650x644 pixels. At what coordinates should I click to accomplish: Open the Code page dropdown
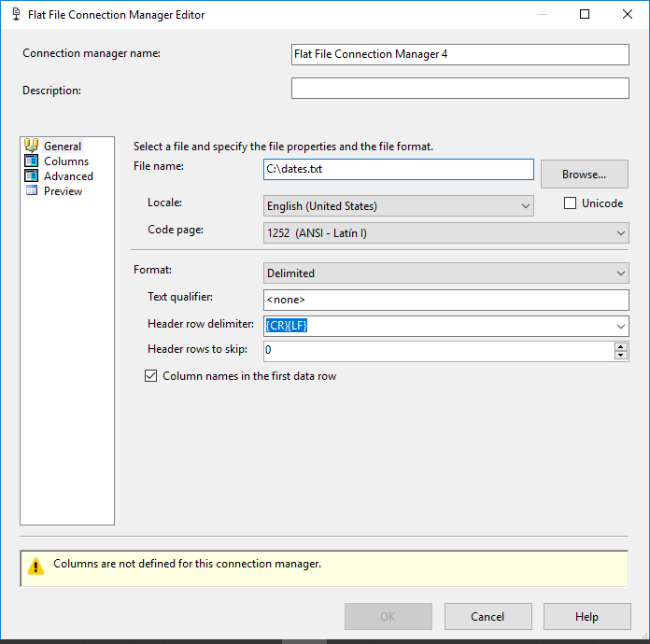621,232
